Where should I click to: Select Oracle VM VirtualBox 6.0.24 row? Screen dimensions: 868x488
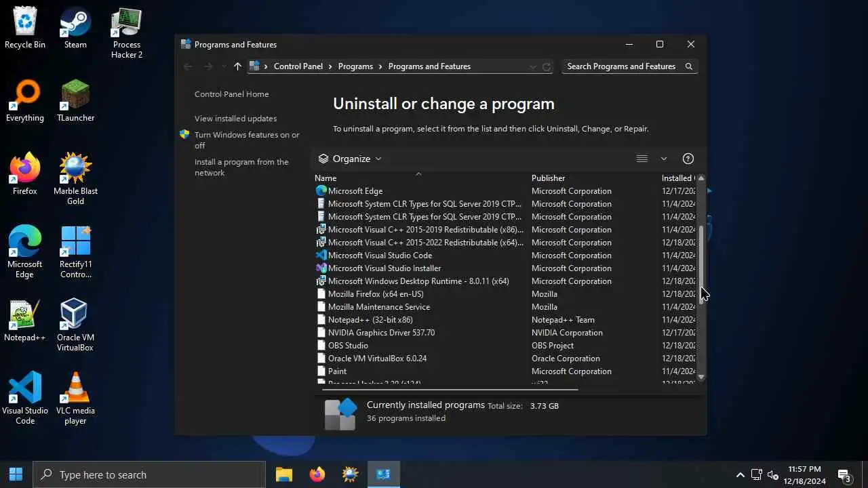pyautogui.click(x=505, y=359)
